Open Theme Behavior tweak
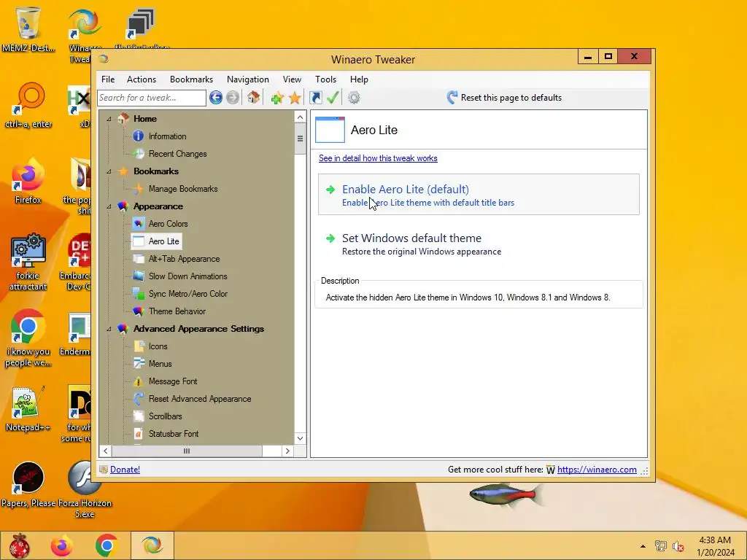Screen dimensions: 747x560 pos(177,311)
